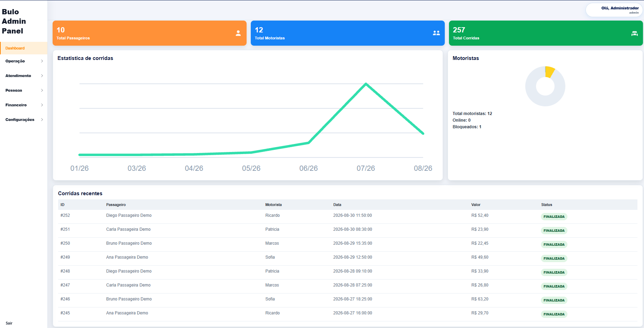Click the Online: 0 text
Viewport: 644px width, 328px height.
click(461, 120)
